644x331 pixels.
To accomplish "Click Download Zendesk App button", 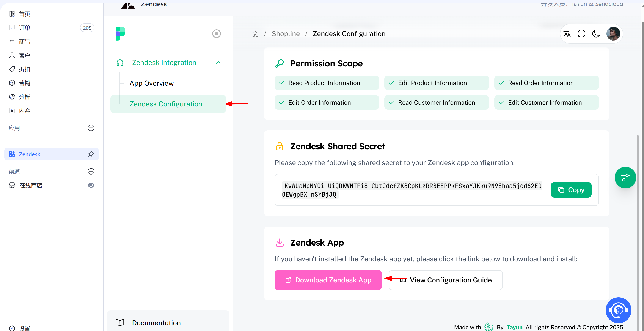I will tap(328, 280).
